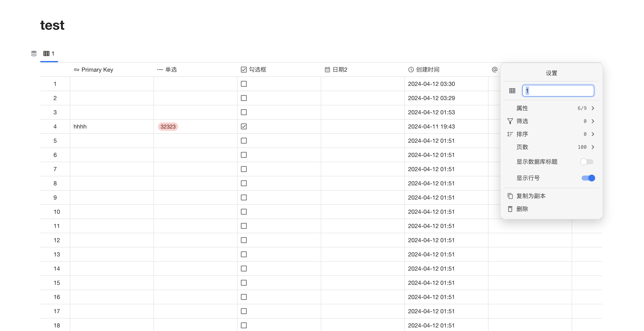Click the table view icon in settings

pos(512,91)
